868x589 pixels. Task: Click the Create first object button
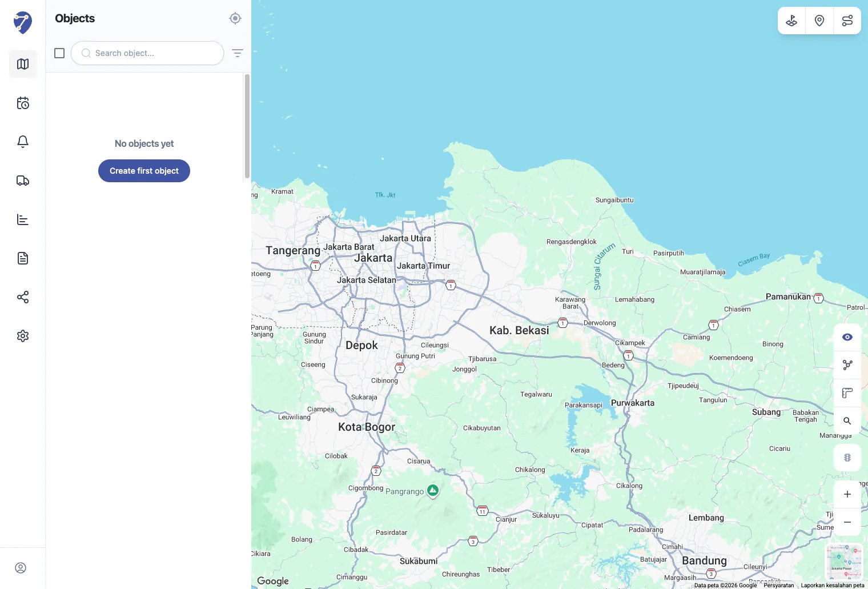144,171
